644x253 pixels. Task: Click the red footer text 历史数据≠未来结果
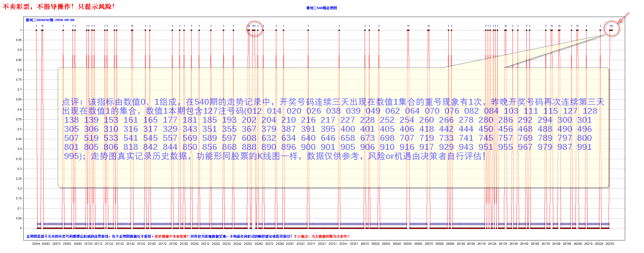[171, 236]
